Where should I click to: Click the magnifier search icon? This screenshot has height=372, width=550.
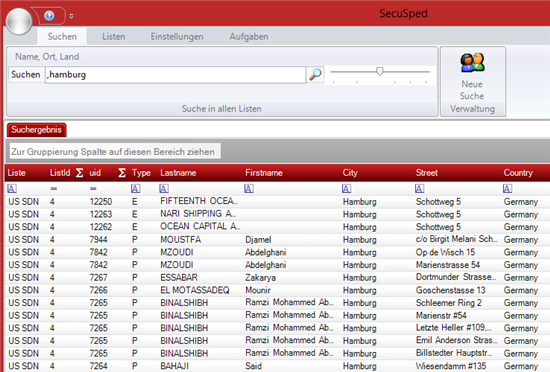pyautogui.click(x=315, y=74)
